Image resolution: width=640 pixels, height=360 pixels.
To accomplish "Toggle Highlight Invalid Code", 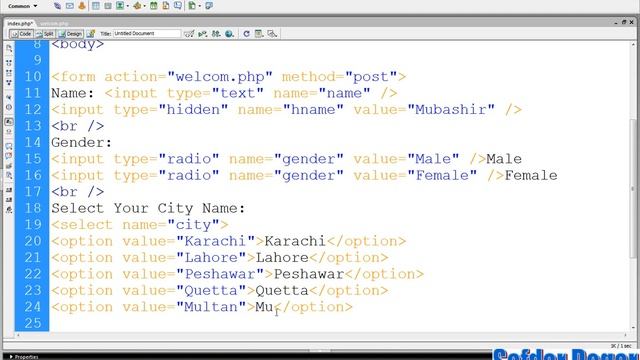I will tap(9, 132).
